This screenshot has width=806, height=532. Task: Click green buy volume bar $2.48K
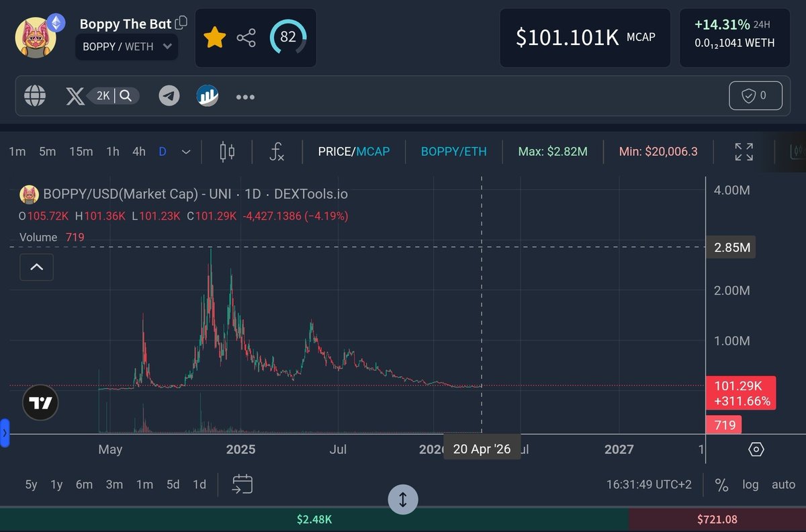pyautogui.click(x=314, y=519)
